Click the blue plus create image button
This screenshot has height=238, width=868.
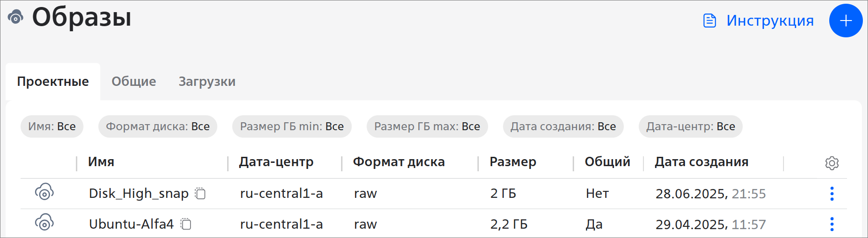coord(846,21)
